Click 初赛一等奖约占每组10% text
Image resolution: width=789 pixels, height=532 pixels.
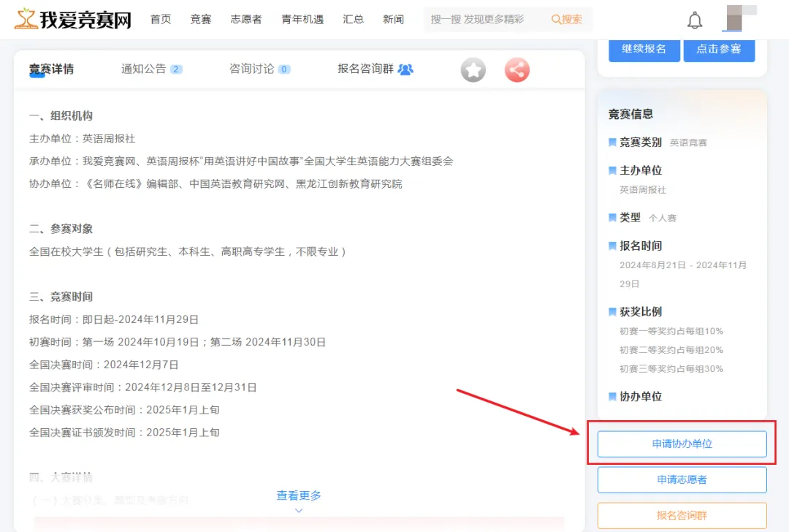[671, 331]
